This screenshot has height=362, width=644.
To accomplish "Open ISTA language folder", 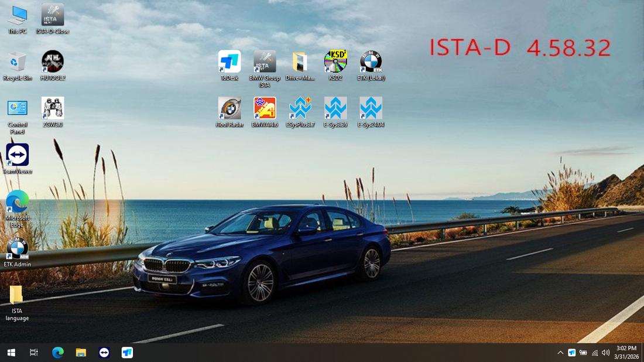I will (17, 303).
